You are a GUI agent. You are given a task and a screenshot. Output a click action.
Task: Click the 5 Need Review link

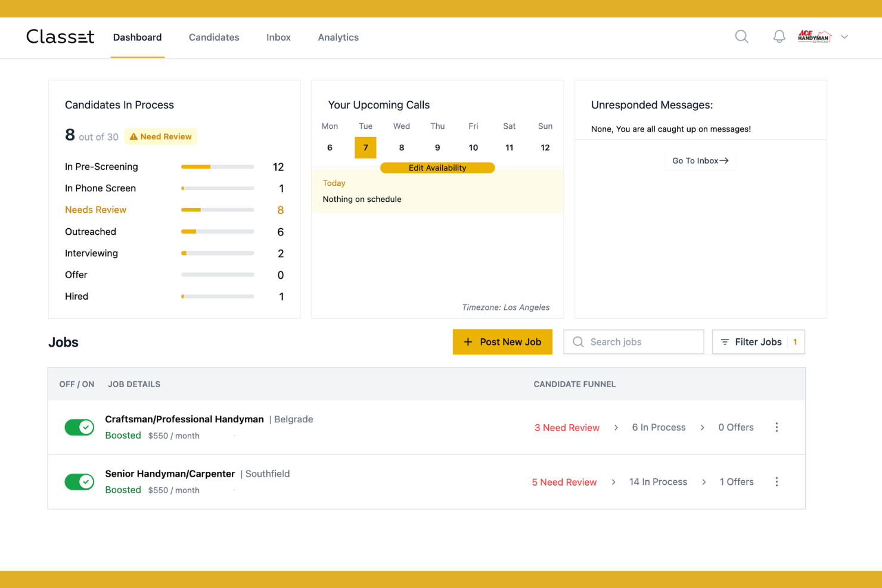pyautogui.click(x=564, y=482)
